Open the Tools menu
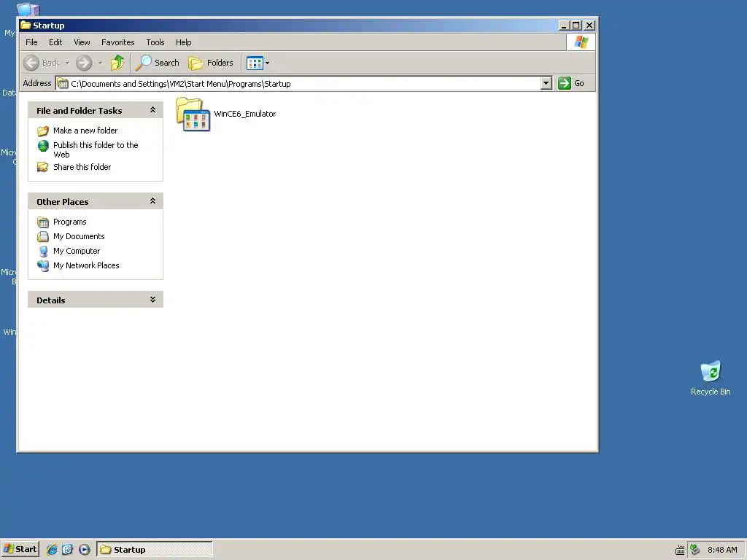 [x=155, y=42]
